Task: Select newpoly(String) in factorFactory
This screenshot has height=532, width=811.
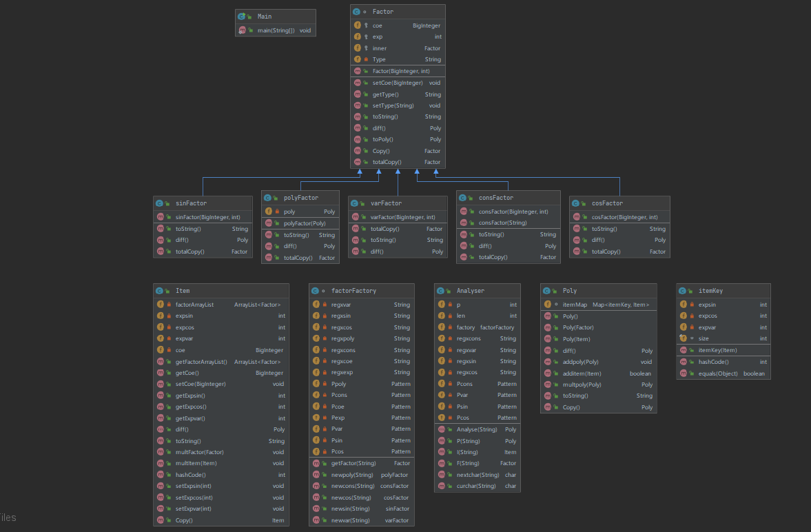Action: pyautogui.click(x=362, y=475)
